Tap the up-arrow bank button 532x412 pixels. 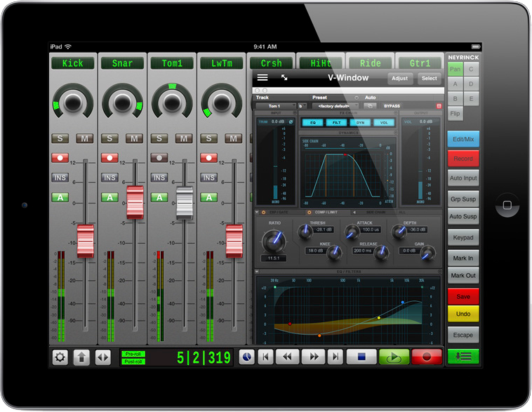tap(81, 357)
